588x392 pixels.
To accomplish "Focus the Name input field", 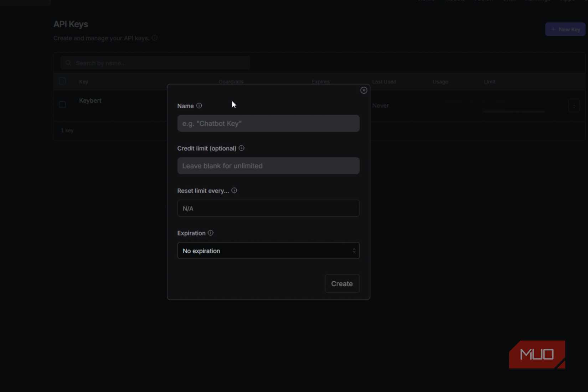I will click(x=268, y=123).
